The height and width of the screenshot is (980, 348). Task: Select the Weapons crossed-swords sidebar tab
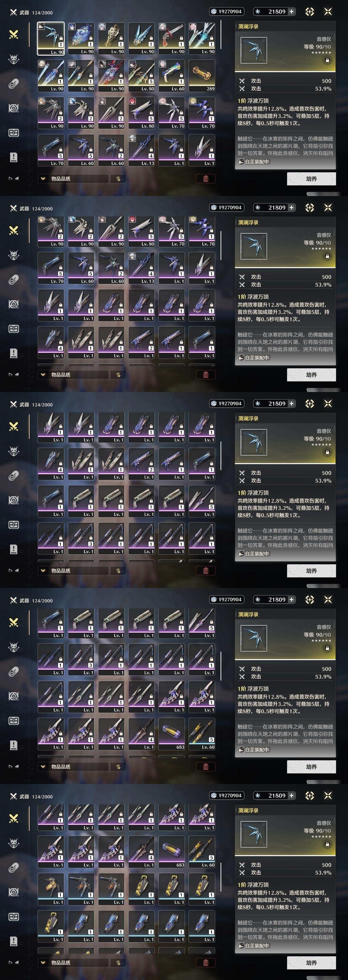pos(14,35)
